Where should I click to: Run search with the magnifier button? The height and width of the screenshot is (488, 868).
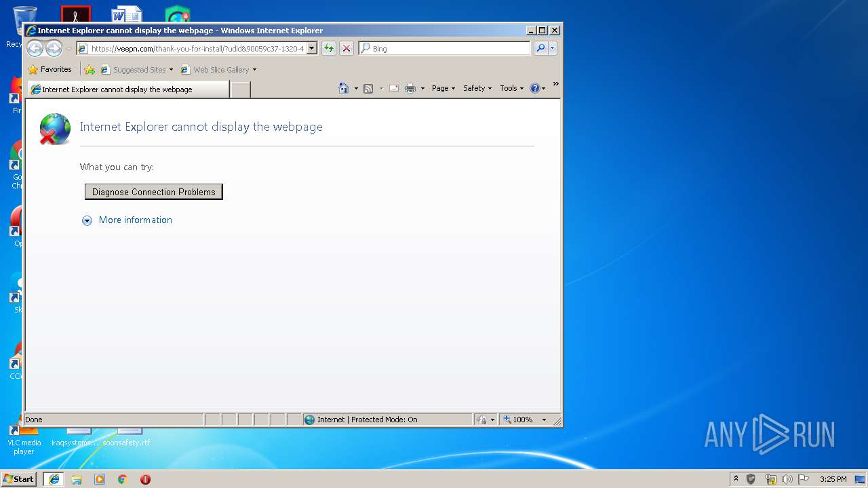tap(540, 48)
